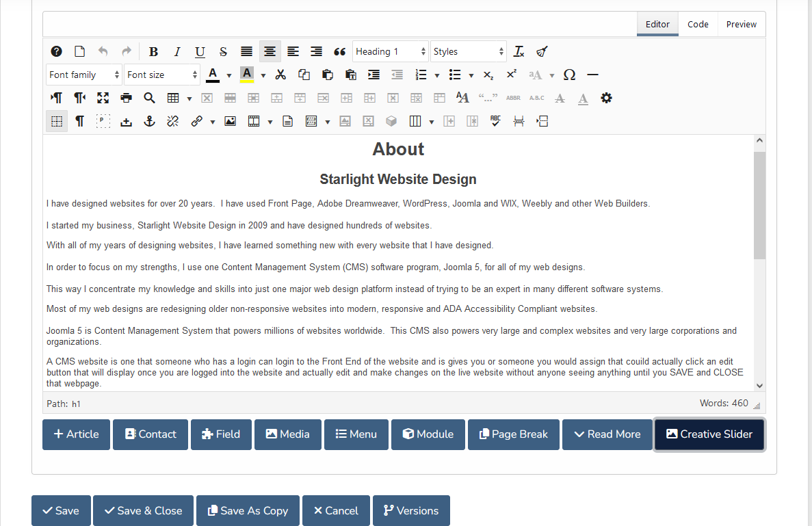
Task: Insert a horizontal rule
Action: pyautogui.click(x=593, y=75)
